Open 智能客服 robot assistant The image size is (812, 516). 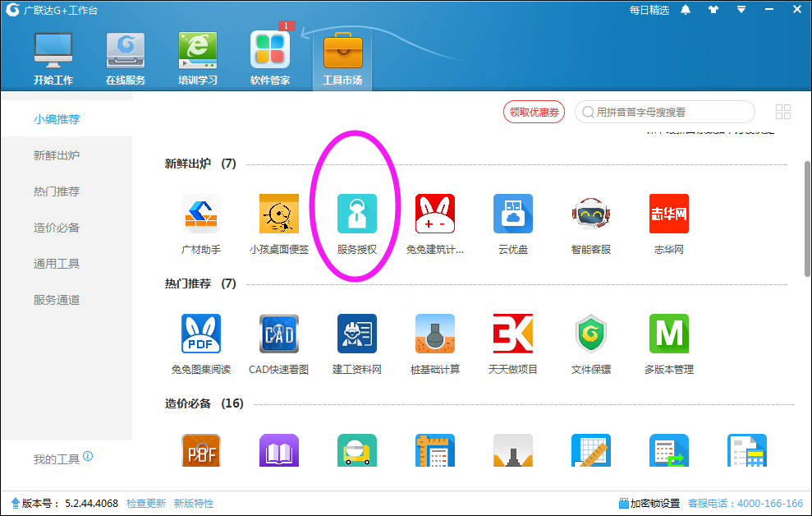point(591,214)
